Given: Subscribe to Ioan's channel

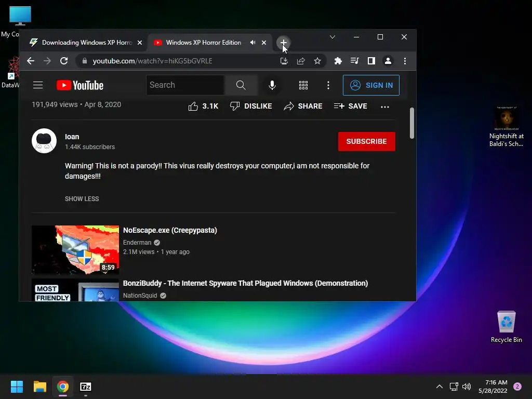Looking at the screenshot, I should [x=367, y=141].
